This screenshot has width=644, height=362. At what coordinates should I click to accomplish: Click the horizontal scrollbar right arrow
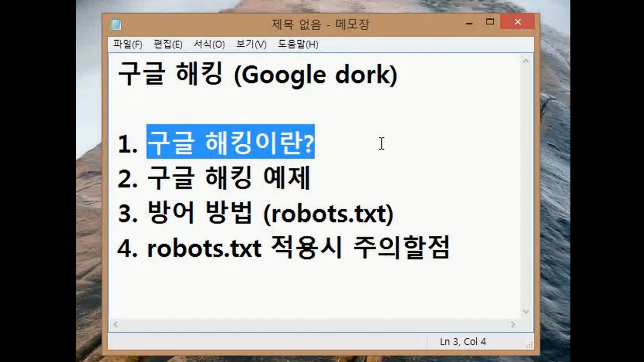tap(513, 324)
